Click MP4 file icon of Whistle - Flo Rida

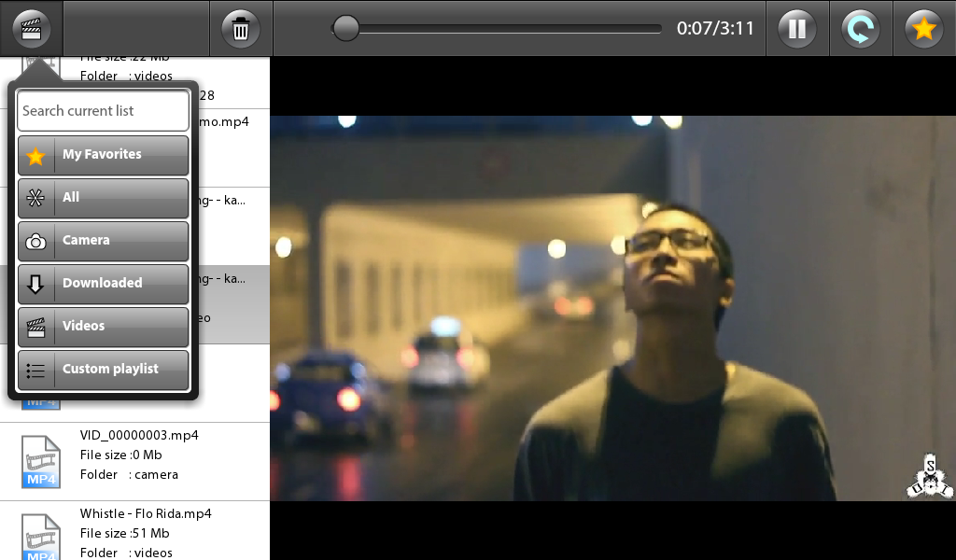click(41, 537)
